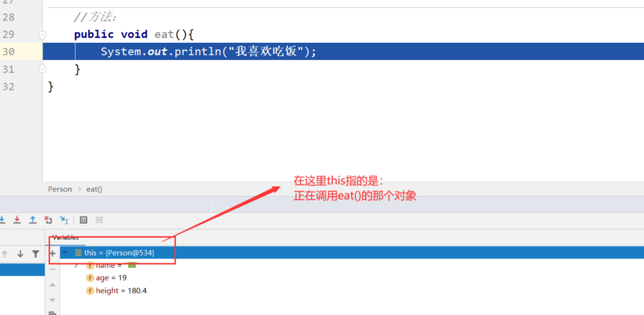The width and height of the screenshot is (644, 315).
Task: Open the Evaluate Expression calculator icon
Action: click(83, 220)
